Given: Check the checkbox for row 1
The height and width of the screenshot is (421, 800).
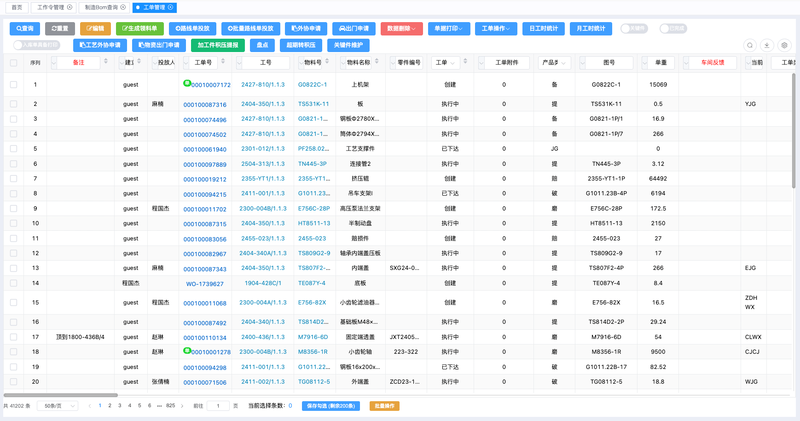Looking at the screenshot, I should click(14, 85).
